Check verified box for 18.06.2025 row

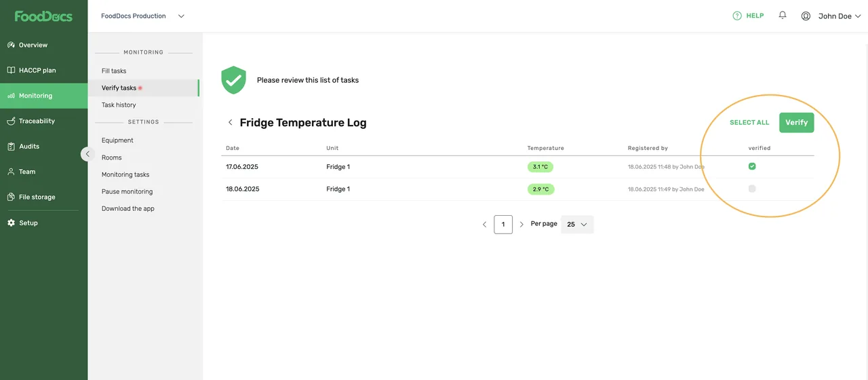(x=752, y=189)
